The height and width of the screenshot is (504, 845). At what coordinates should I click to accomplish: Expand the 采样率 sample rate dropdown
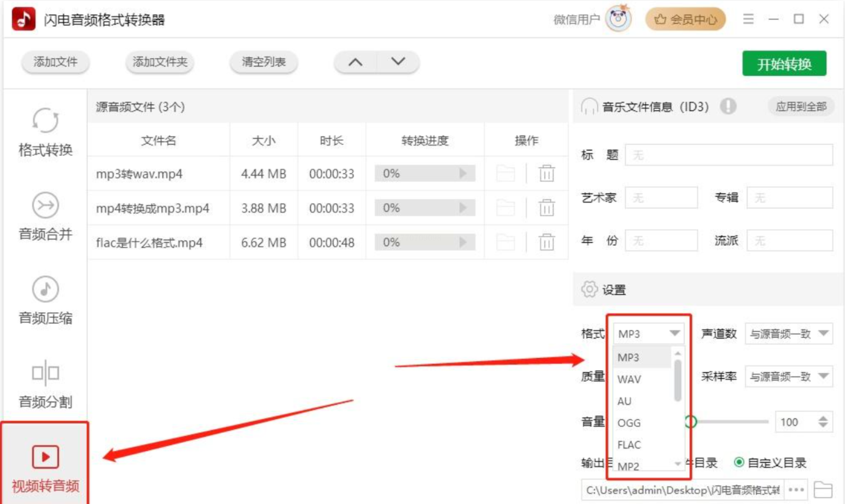[x=789, y=377]
